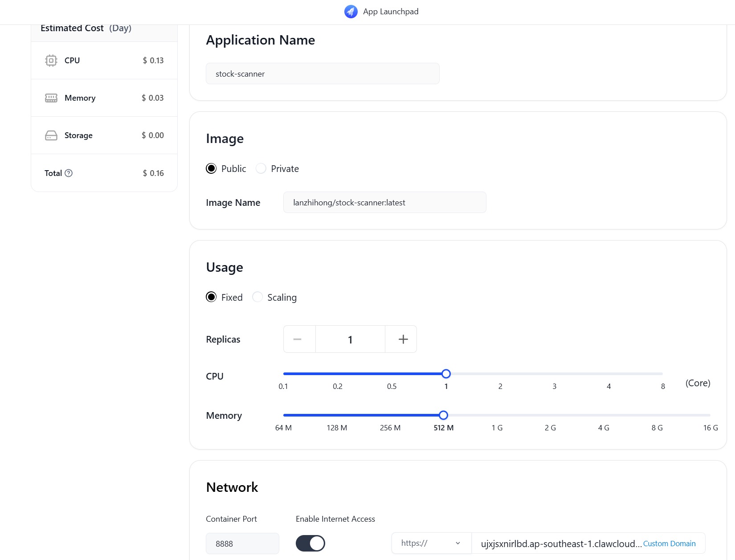Select the Scaling usage option

click(x=257, y=297)
